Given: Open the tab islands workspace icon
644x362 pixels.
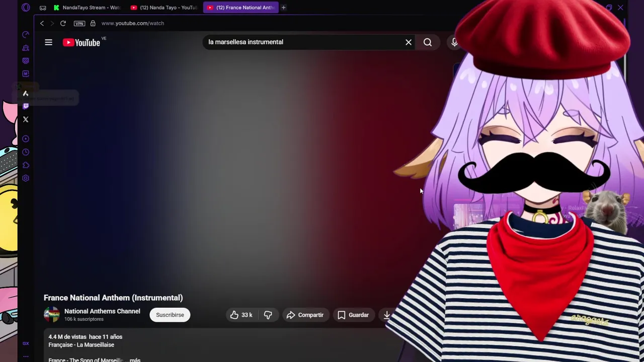Looking at the screenshot, I should [x=43, y=8].
